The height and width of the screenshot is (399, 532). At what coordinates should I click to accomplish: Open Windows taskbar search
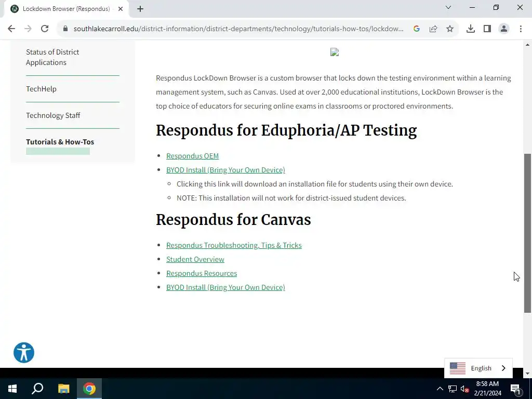pyautogui.click(x=37, y=389)
